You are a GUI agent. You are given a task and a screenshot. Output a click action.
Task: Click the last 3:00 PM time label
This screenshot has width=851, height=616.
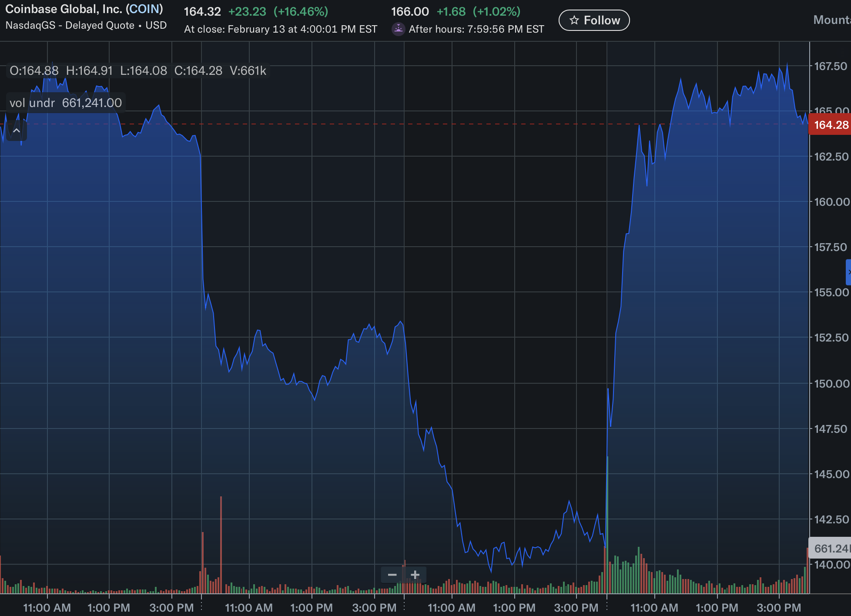click(778, 607)
